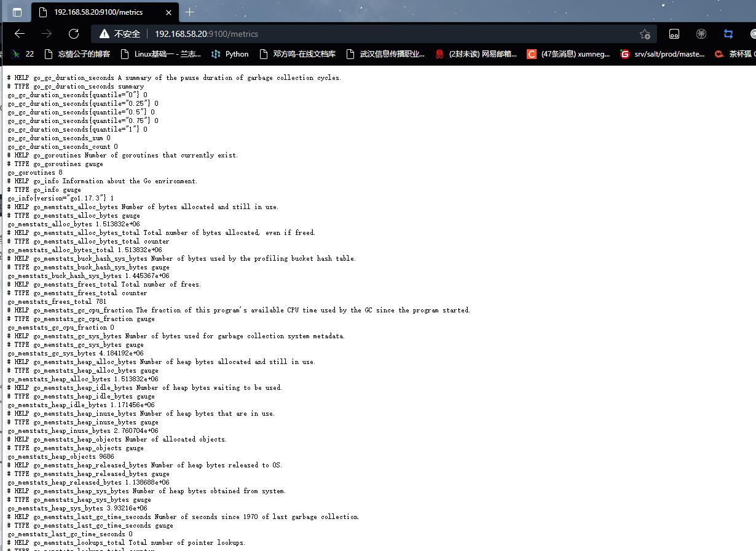756x551 pixels.
Task: Click the quantile="0.25" metric line
Action: [x=83, y=104]
